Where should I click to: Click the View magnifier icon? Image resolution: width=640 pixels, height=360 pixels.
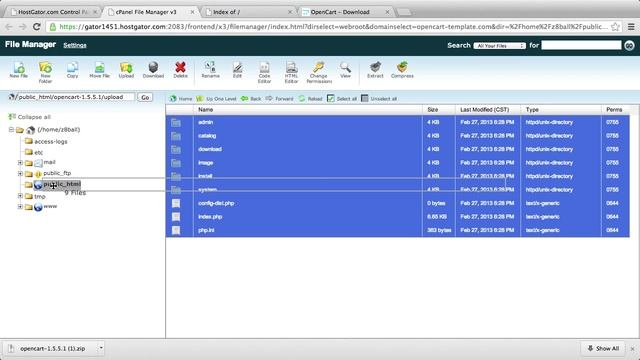tap(345, 70)
